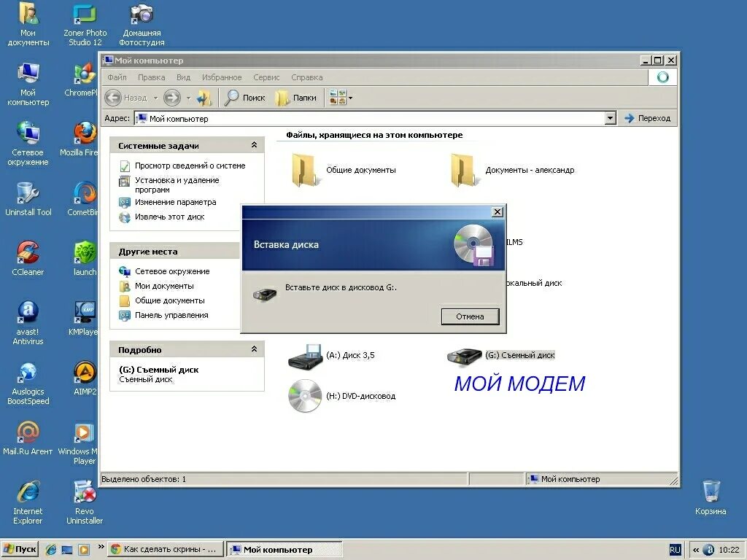Screen dimensions: 747x560
Task: Open Панель управления link
Action: click(171, 315)
